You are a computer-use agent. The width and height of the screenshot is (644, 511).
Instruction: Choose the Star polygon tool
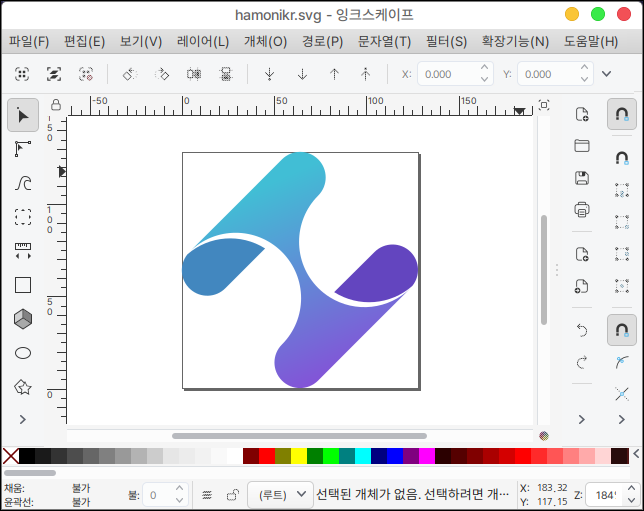tap(22, 387)
